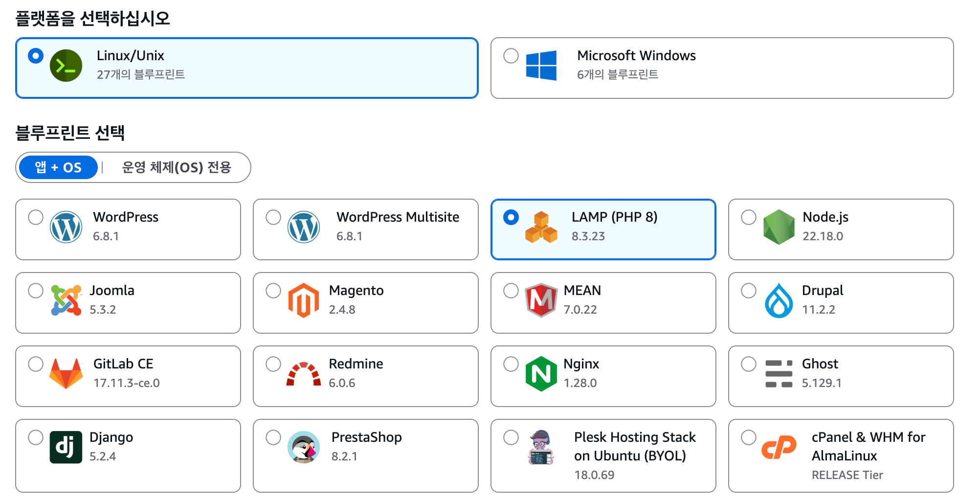Select the Ghost radio button
The height and width of the screenshot is (502, 980).
pos(749,364)
